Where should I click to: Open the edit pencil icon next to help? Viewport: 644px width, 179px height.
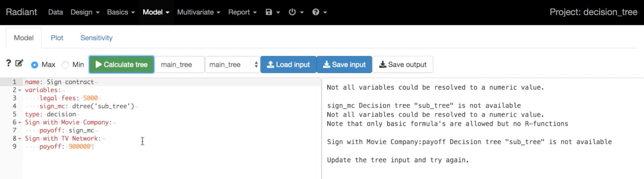pyautogui.click(x=19, y=64)
